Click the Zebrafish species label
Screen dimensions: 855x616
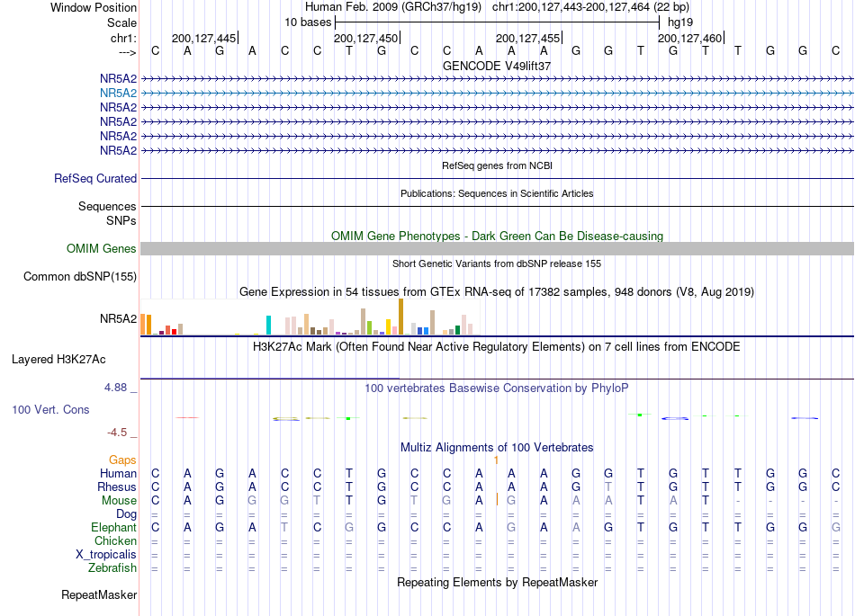[112, 568]
